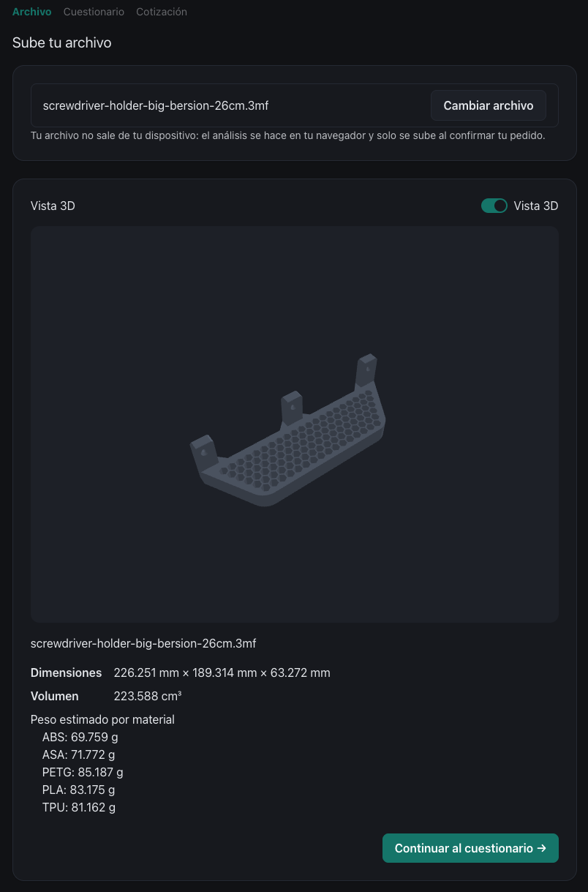Click the file privacy notice text
Viewport: 588px width, 892px height.
(x=287, y=136)
